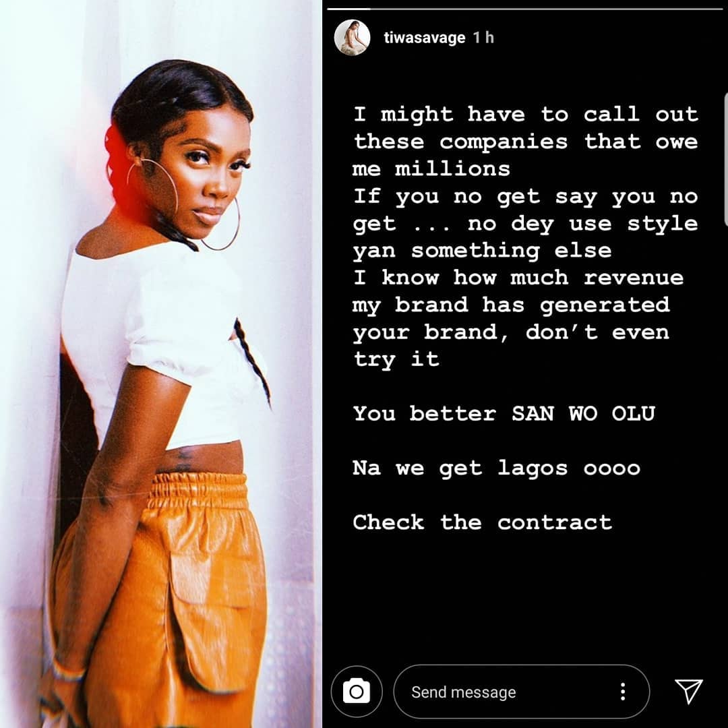Tap the 'Na we get lagos oooo' line

coord(497,468)
